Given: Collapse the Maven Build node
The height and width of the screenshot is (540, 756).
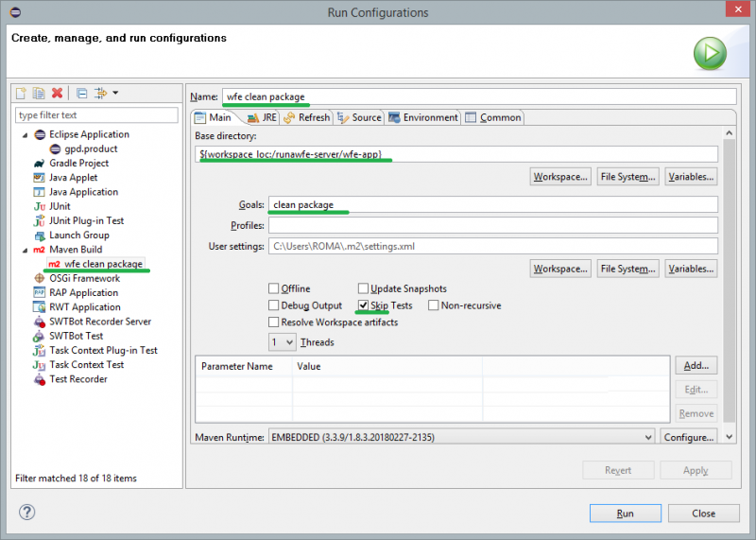Looking at the screenshot, I should coord(26,251).
